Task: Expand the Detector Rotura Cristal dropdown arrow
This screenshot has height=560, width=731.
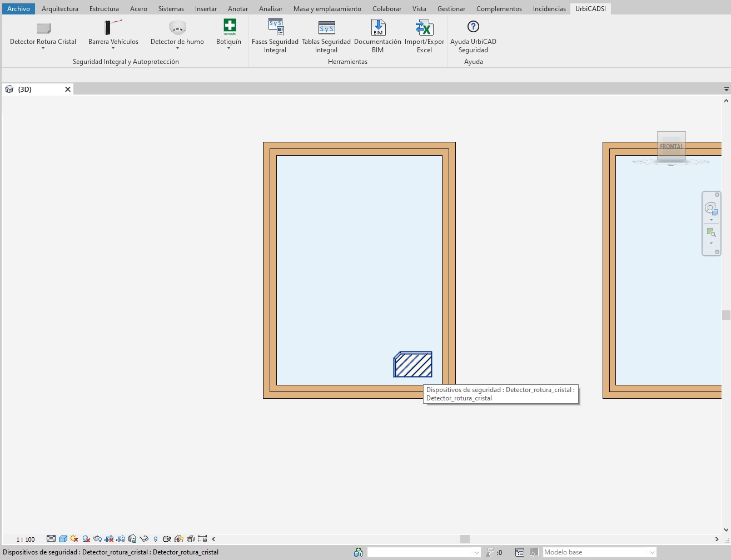Action: (x=43, y=48)
